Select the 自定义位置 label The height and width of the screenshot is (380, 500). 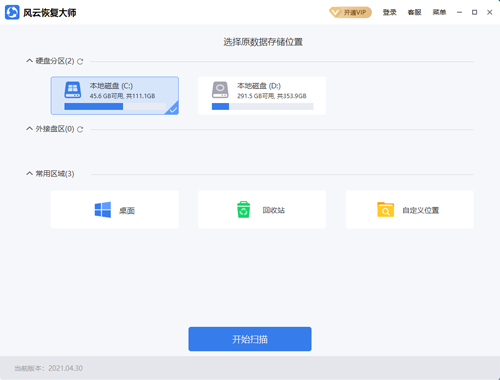tap(421, 210)
